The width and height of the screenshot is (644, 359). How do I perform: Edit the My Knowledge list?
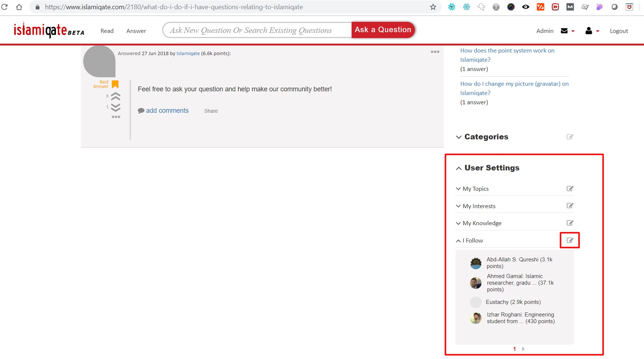coord(570,223)
